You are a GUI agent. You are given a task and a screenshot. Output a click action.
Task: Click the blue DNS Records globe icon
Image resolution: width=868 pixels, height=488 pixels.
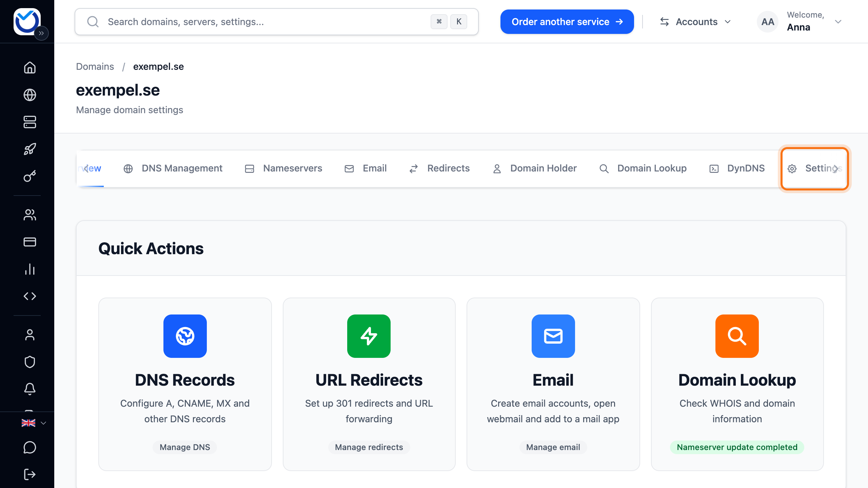pyautogui.click(x=185, y=336)
